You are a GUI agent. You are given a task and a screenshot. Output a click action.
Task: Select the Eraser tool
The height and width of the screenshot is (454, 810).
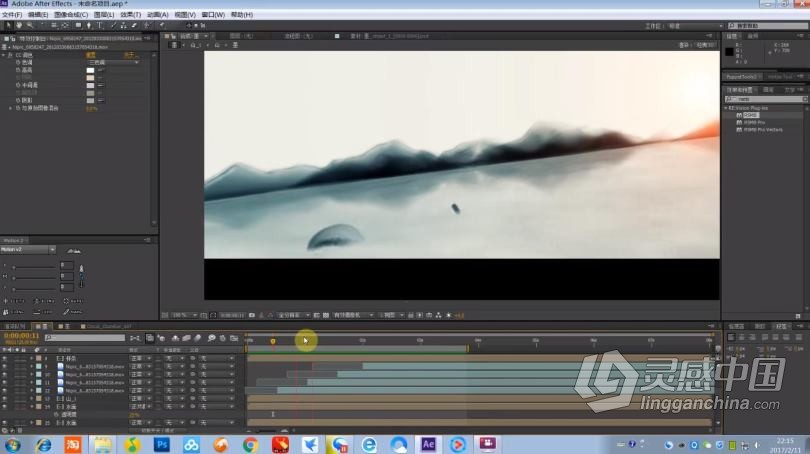134,25
